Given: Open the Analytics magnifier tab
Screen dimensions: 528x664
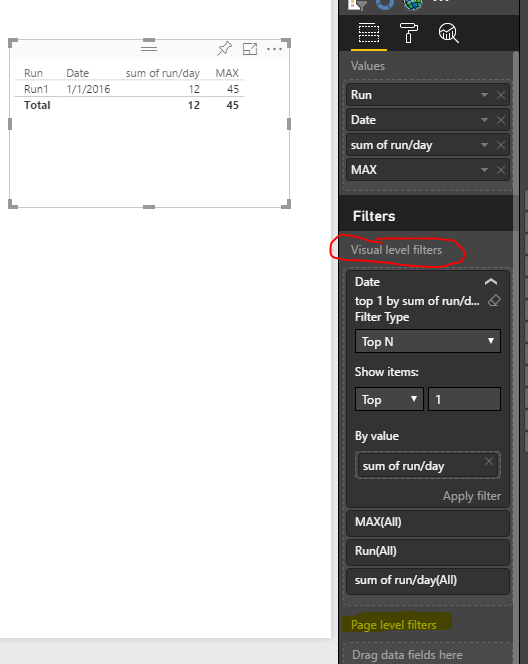Looking at the screenshot, I should click(448, 33).
